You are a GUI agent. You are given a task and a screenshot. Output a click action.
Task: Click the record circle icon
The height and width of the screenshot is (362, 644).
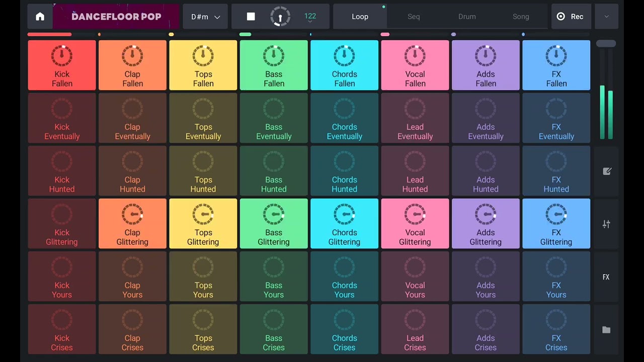561,17
